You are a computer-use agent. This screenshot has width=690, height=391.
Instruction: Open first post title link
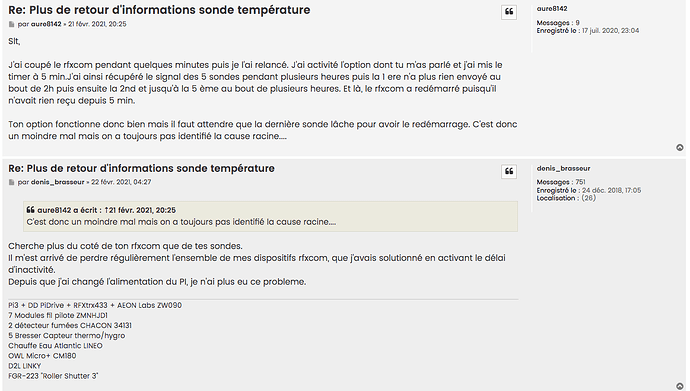[159, 10]
